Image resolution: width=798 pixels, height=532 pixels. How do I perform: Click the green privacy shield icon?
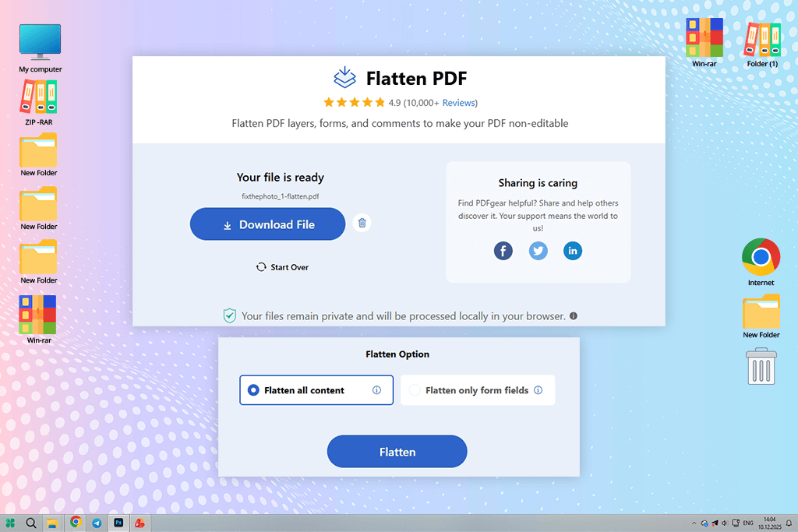230,315
